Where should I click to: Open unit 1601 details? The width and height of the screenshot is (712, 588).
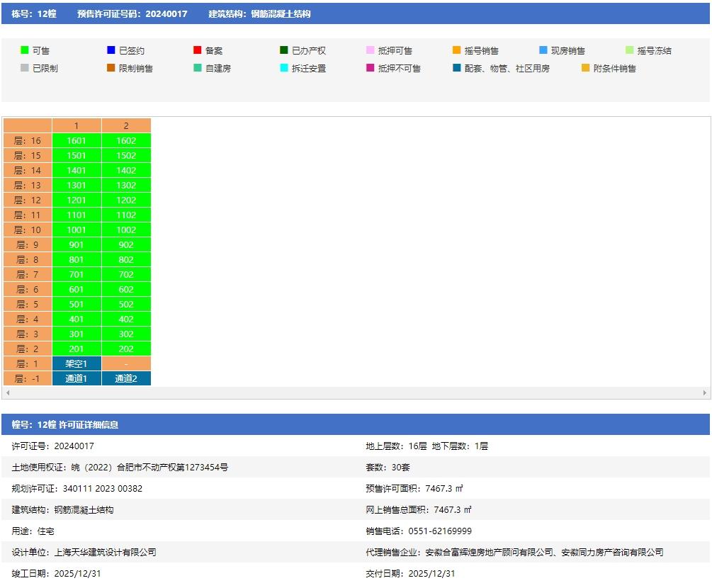click(77, 141)
